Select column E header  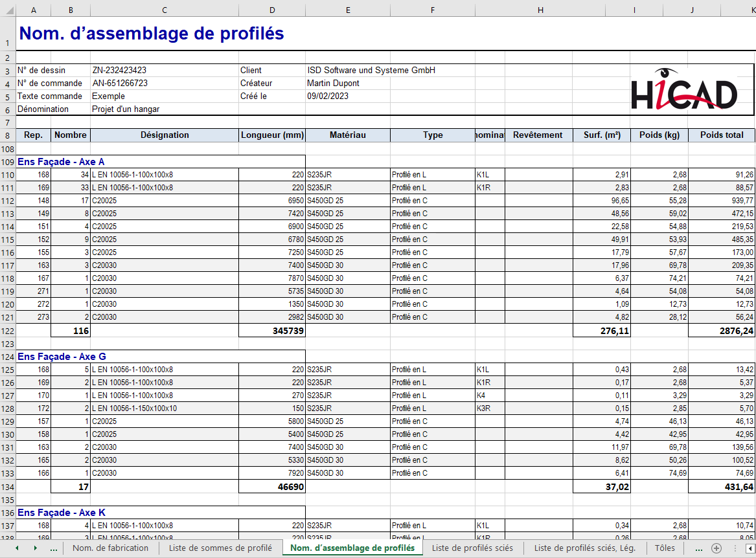pyautogui.click(x=348, y=10)
